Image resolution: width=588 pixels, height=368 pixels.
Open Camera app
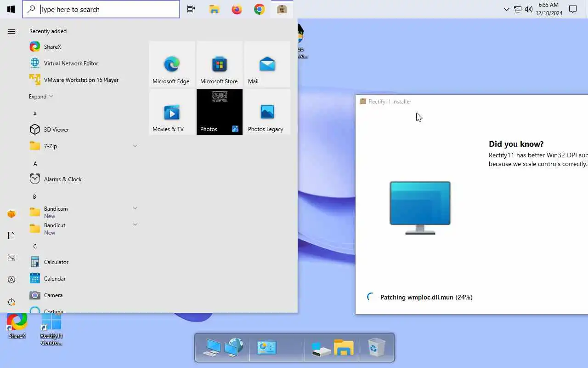(83, 295)
